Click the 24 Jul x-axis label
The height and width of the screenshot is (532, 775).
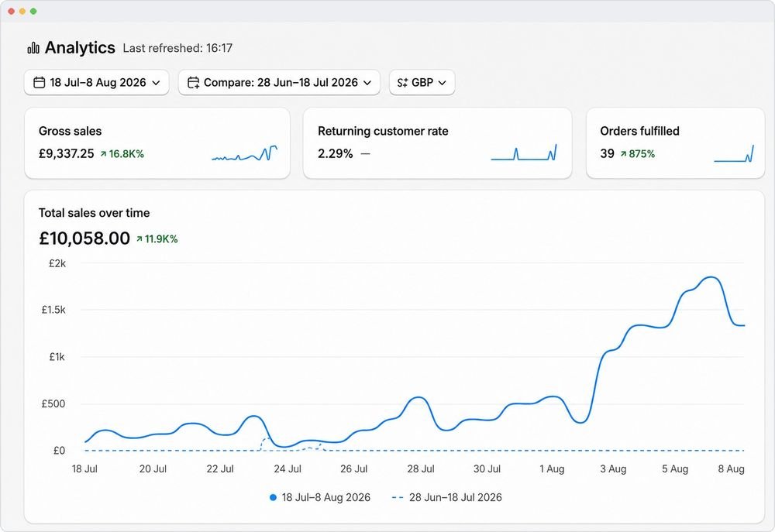288,469
